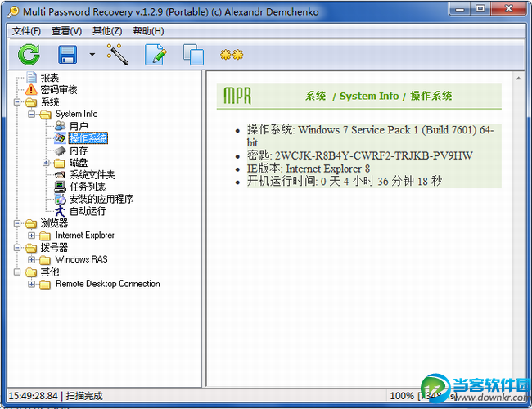Select the 操作系统 tree item
Image resolution: width=532 pixels, height=409 pixels.
click(x=88, y=138)
